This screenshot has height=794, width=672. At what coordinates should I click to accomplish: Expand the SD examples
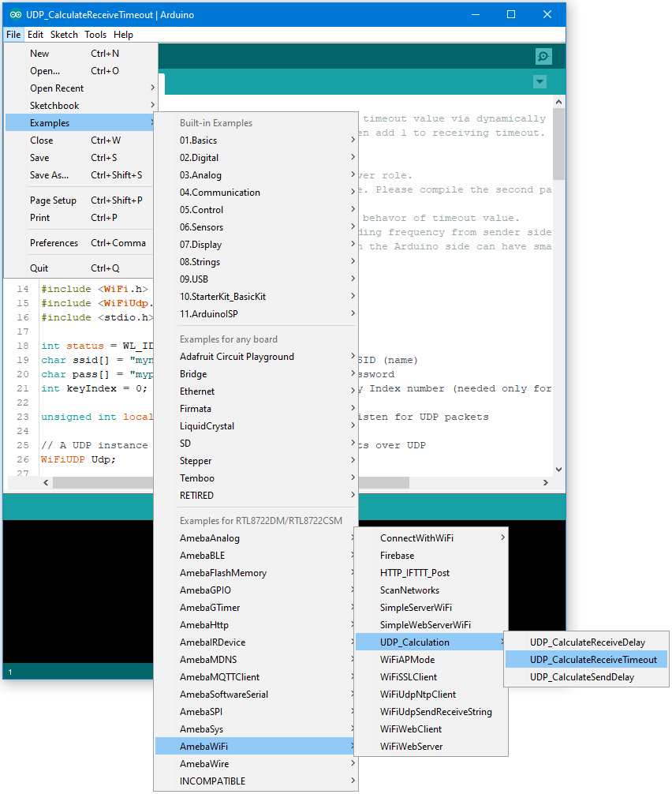click(x=256, y=444)
